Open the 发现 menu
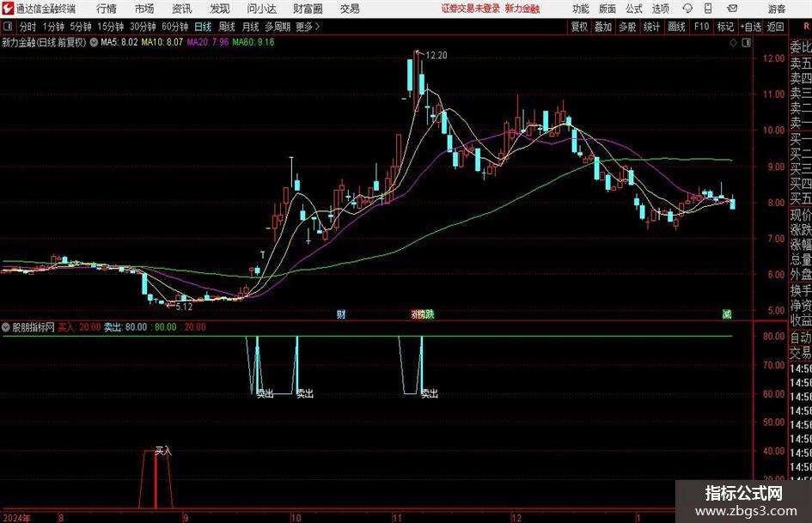812x523 pixels. 220,9
